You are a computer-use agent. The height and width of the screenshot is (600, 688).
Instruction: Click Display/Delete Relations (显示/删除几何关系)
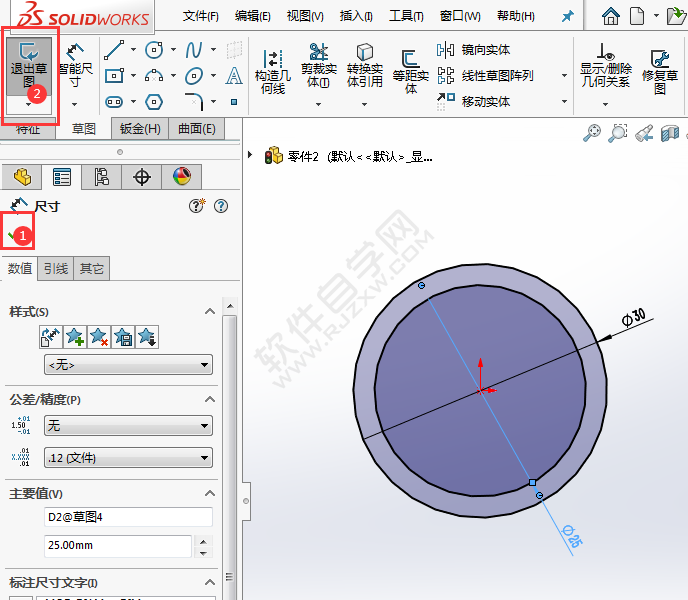click(x=606, y=65)
